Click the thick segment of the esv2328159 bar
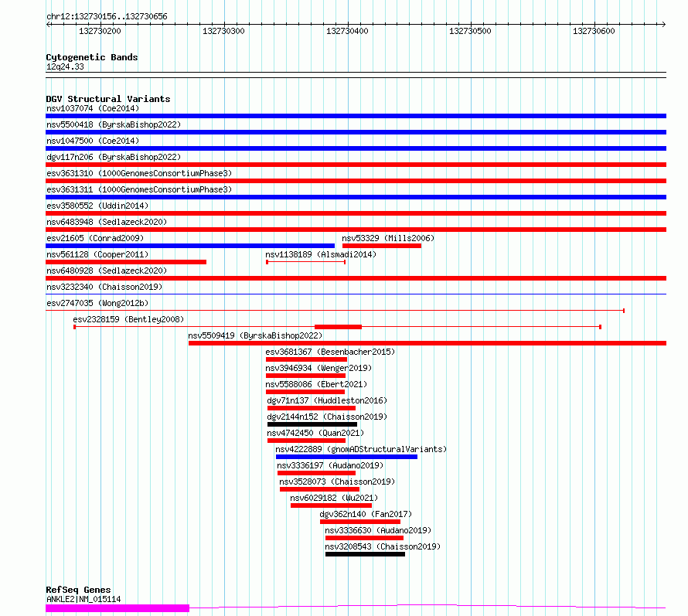 tap(339, 327)
